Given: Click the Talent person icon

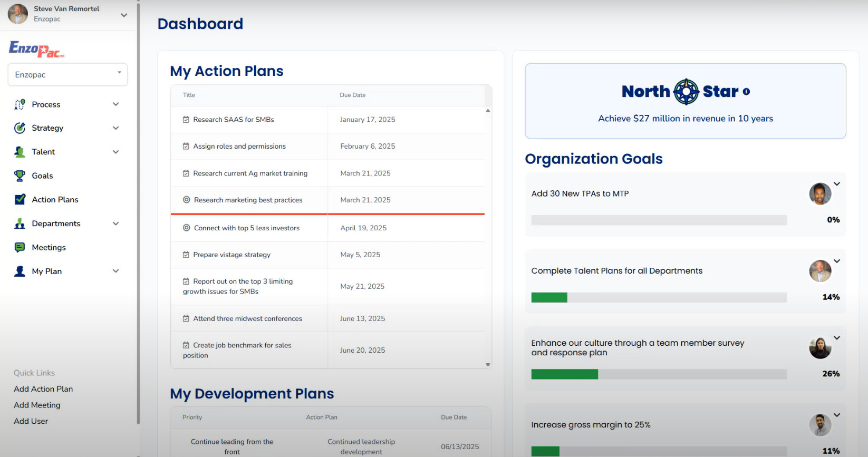Looking at the screenshot, I should pyautogui.click(x=20, y=152).
